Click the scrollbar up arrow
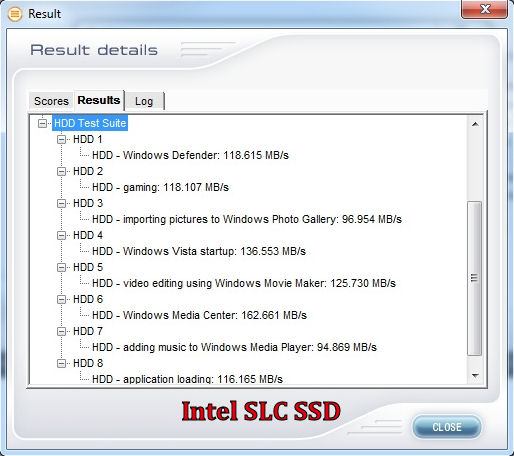 pos(475,124)
